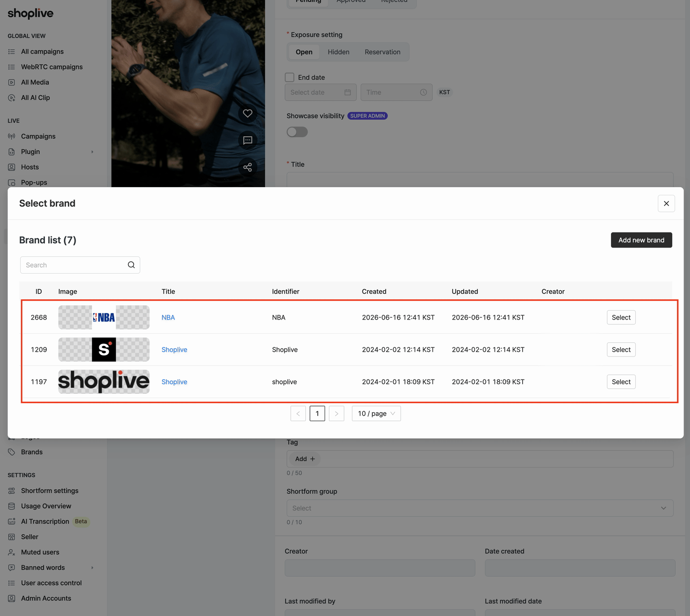Select brand with ID 1197

pyautogui.click(x=621, y=382)
